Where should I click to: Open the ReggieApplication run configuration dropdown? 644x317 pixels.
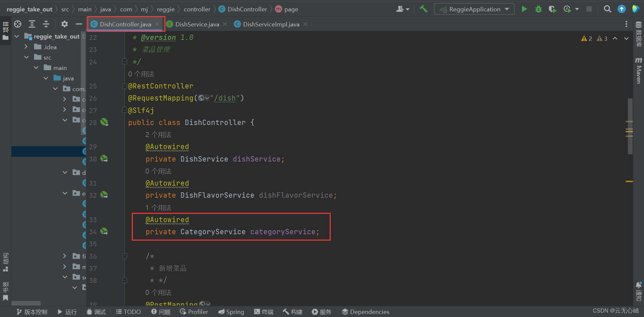[x=474, y=9]
